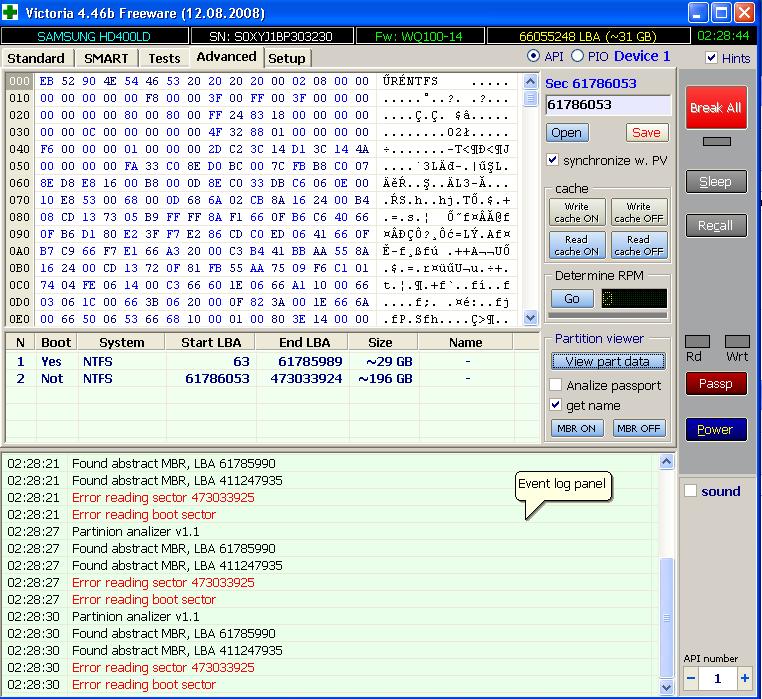Toggle the Hints checkbox
The height and width of the screenshot is (699, 762).
[711, 58]
